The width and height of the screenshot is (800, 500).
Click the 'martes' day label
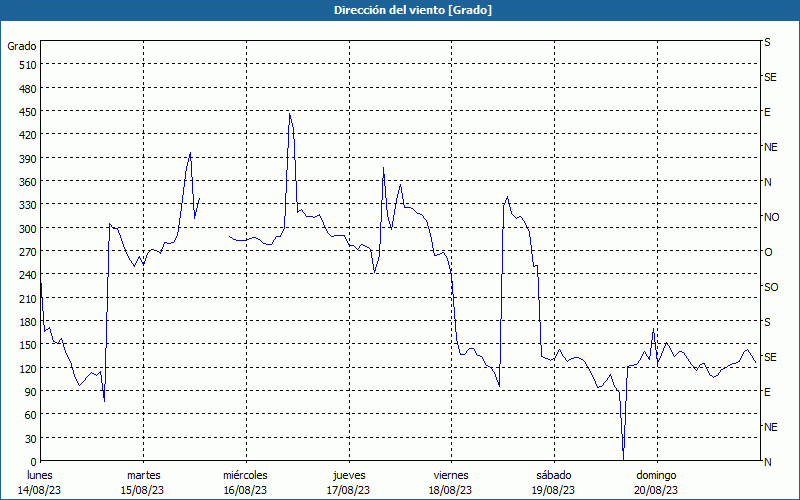144,475
